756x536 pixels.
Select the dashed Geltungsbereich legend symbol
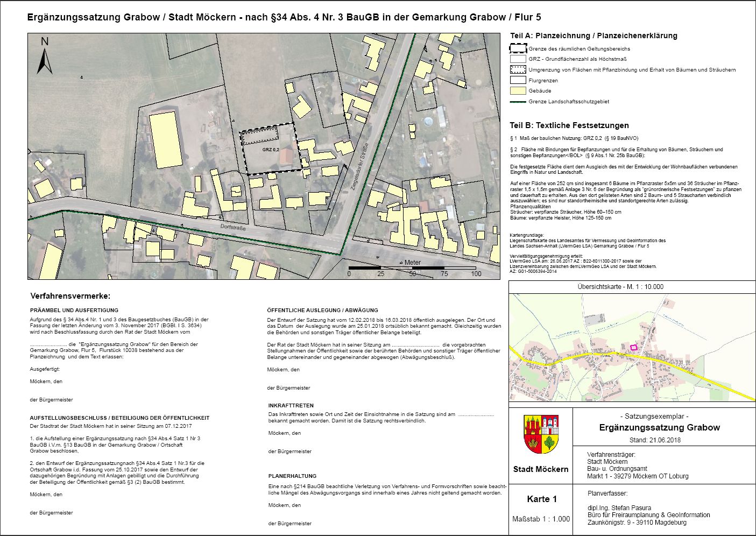tap(518, 48)
